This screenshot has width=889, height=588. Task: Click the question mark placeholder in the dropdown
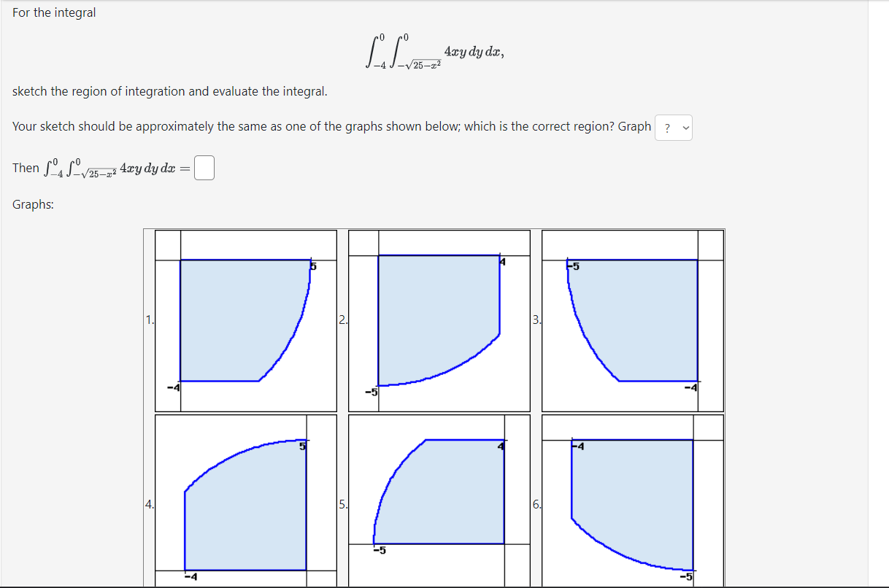pyautogui.click(x=666, y=127)
